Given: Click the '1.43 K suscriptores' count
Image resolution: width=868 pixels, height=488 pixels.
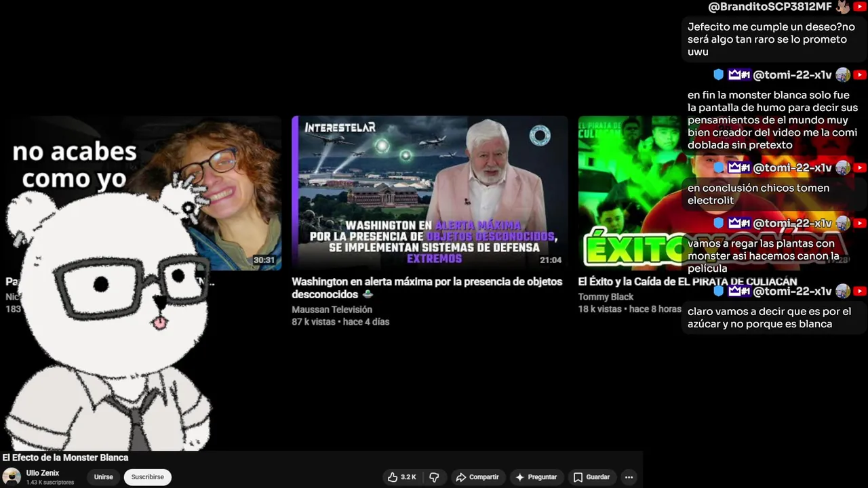Looking at the screenshot, I should coord(50,483).
